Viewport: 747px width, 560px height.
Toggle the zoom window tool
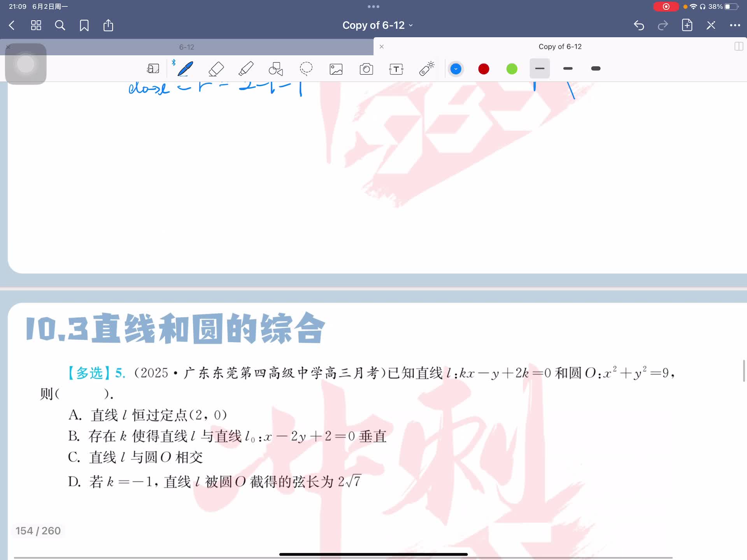click(x=153, y=69)
